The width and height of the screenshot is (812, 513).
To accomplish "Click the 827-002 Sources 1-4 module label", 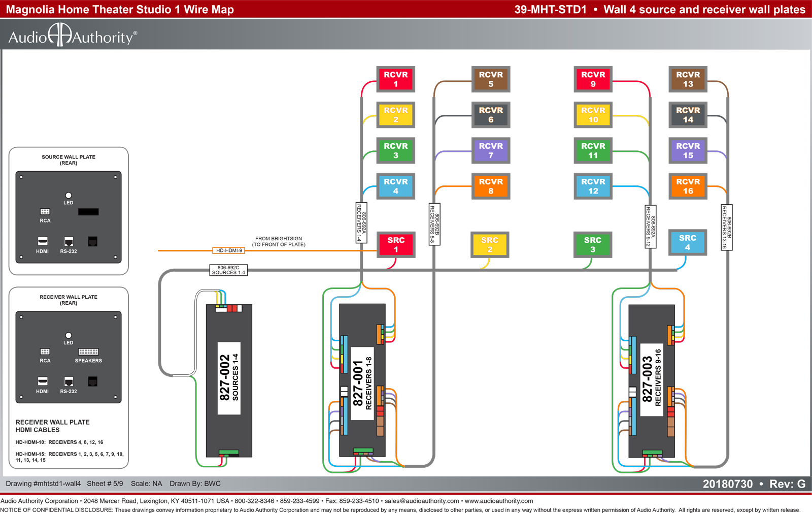I will (229, 378).
